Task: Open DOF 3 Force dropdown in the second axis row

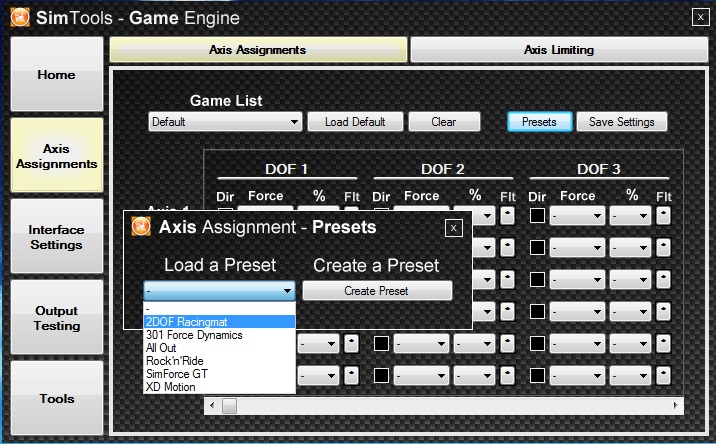Action: tap(577, 248)
